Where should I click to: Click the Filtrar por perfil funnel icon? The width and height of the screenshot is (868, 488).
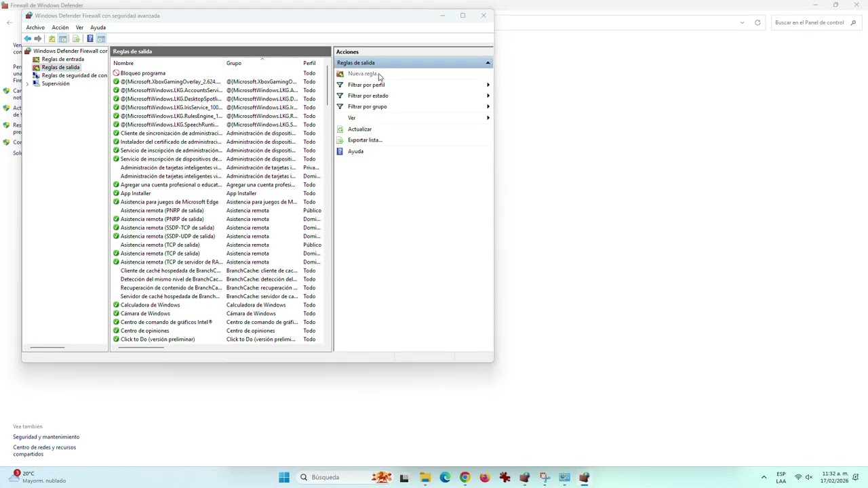(x=340, y=85)
